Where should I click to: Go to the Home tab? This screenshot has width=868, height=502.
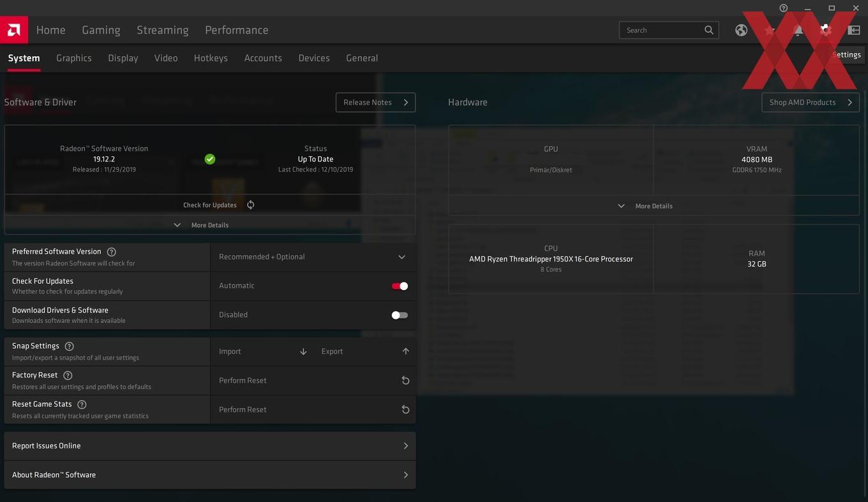tap(51, 30)
